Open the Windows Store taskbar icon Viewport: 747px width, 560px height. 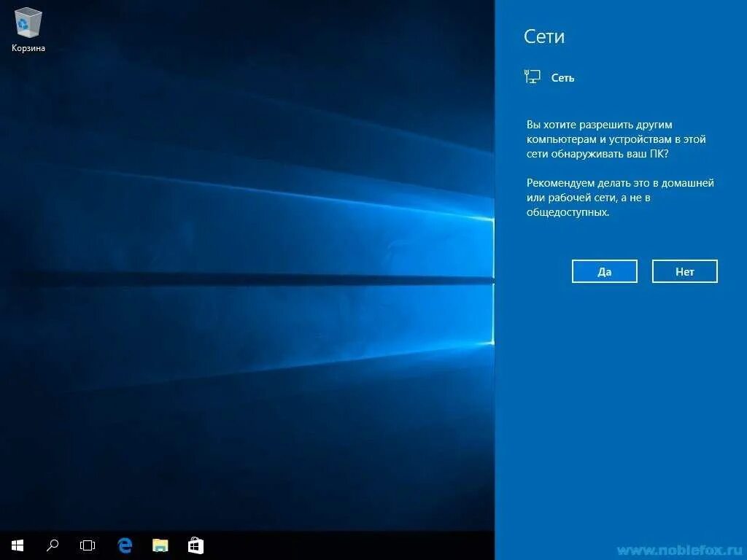coord(196,545)
